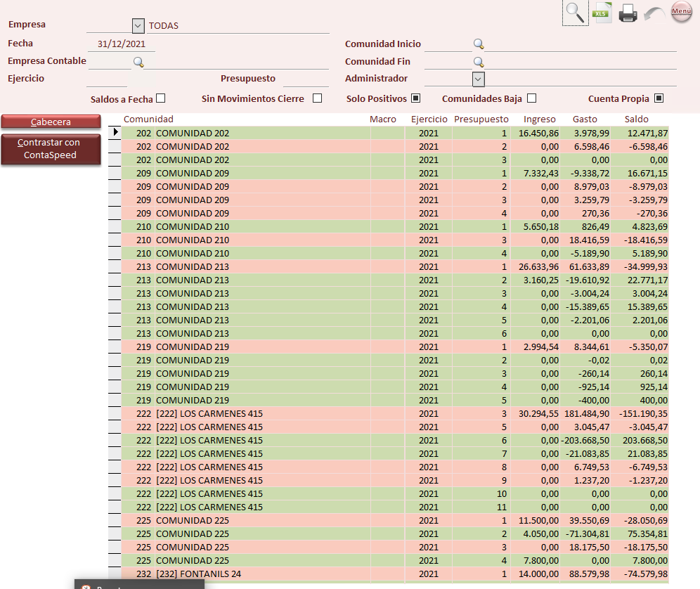Click Gasto value 18.175,50
700x589 pixels.
coord(589,548)
